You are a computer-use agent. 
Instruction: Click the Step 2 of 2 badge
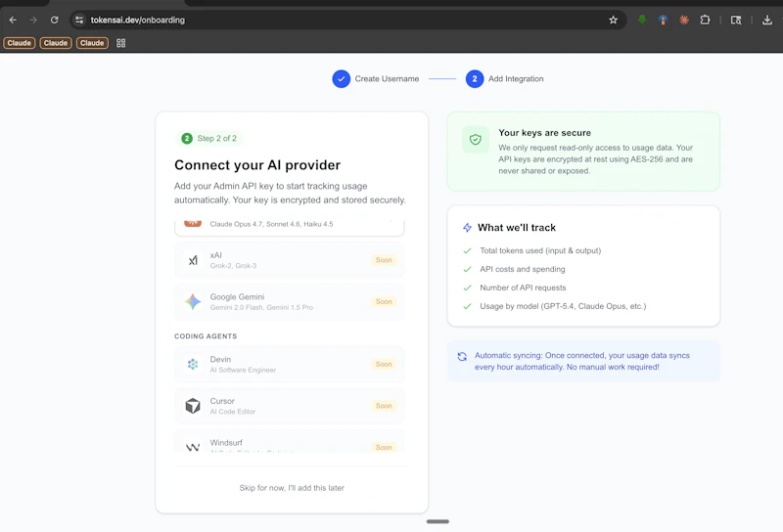coord(209,138)
